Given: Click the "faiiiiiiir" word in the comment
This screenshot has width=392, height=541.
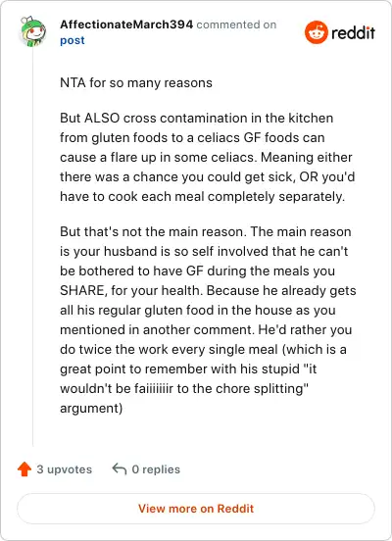Looking at the screenshot, I should tap(153, 388).
